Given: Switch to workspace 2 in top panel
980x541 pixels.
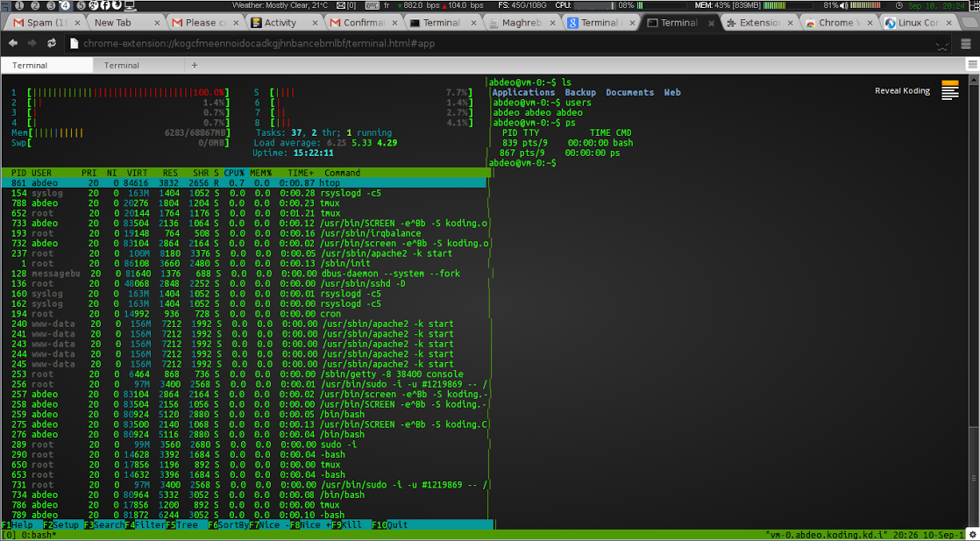Looking at the screenshot, I should coord(35,5).
